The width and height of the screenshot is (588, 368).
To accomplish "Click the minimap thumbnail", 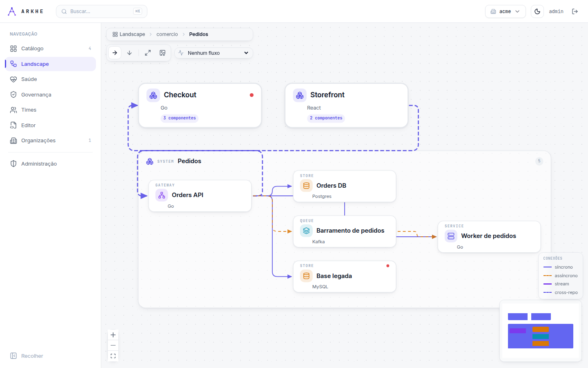I will pyautogui.click(x=541, y=331).
